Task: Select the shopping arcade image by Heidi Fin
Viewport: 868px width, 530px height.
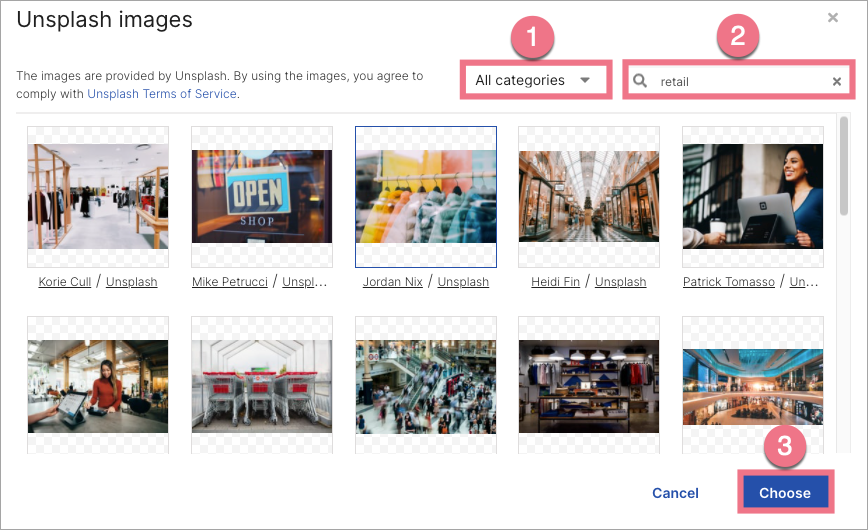Action: (588, 196)
